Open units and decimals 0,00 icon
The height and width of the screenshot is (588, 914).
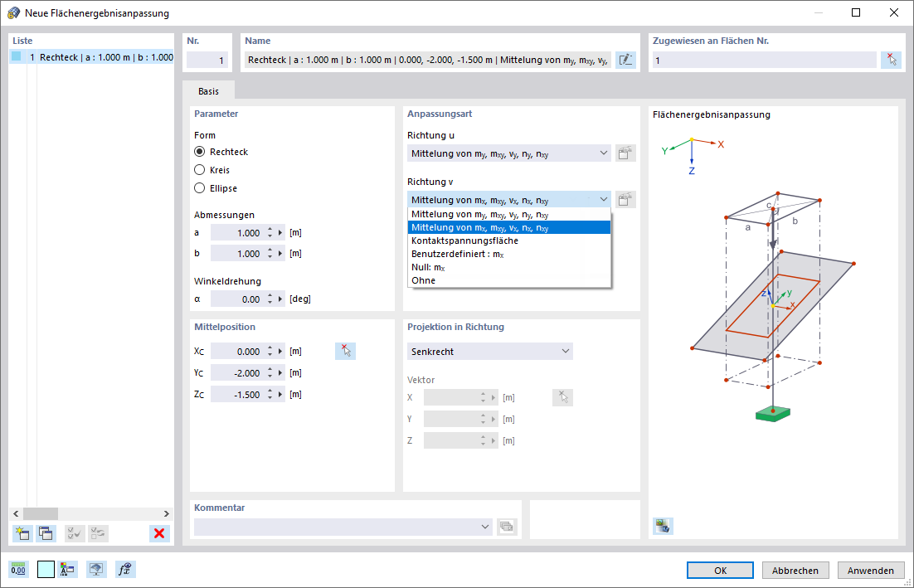(18, 570)
